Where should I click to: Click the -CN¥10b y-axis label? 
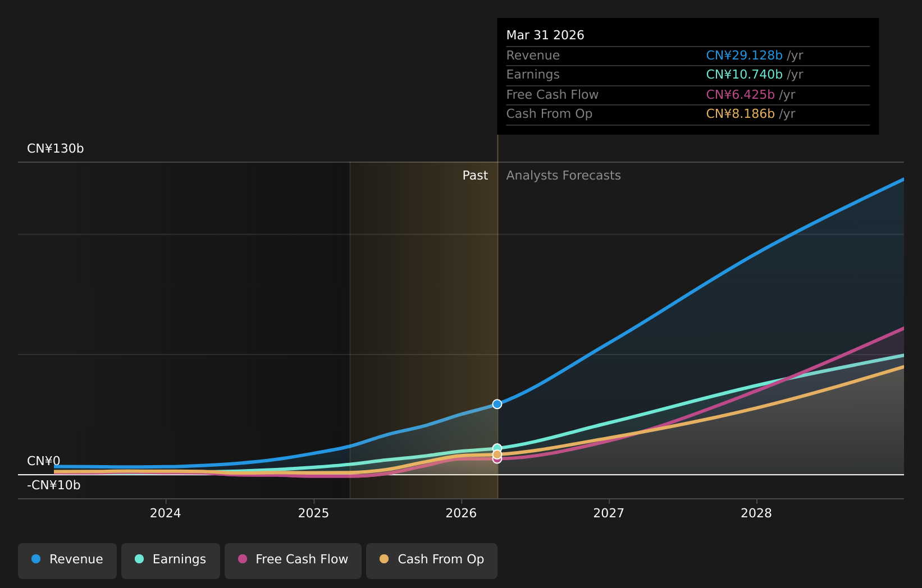tap(54, 485)
